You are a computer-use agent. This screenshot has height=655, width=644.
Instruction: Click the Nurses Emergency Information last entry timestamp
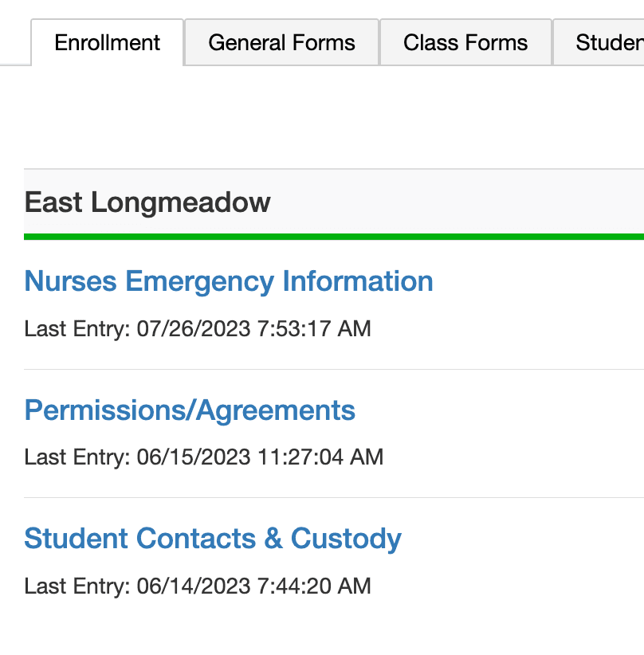coord(198,328)
